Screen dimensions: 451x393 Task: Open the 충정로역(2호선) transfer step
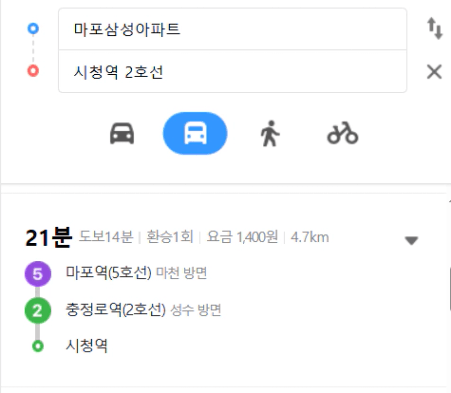click(116, 310)
